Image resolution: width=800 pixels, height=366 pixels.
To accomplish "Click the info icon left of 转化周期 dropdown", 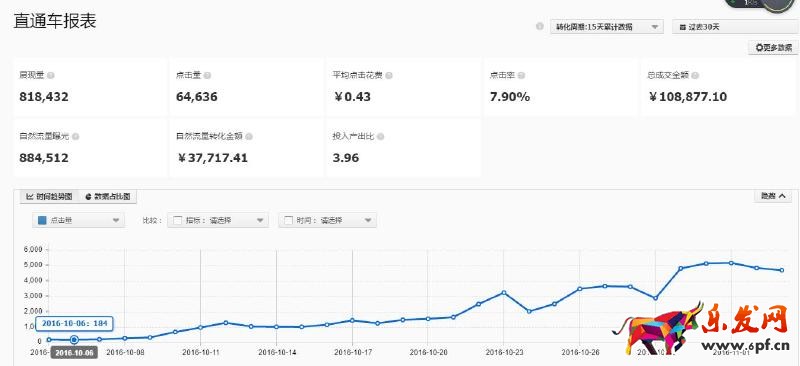I will [539, 27].
